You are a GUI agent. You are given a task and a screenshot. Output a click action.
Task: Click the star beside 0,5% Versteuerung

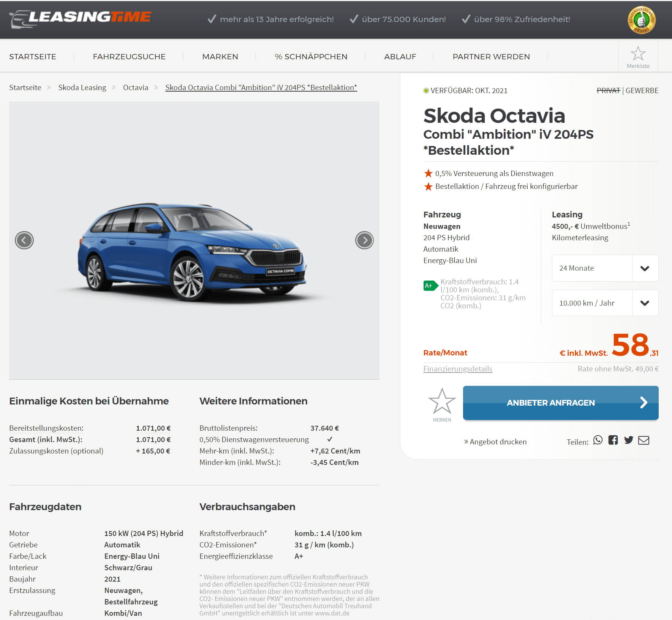428,173
